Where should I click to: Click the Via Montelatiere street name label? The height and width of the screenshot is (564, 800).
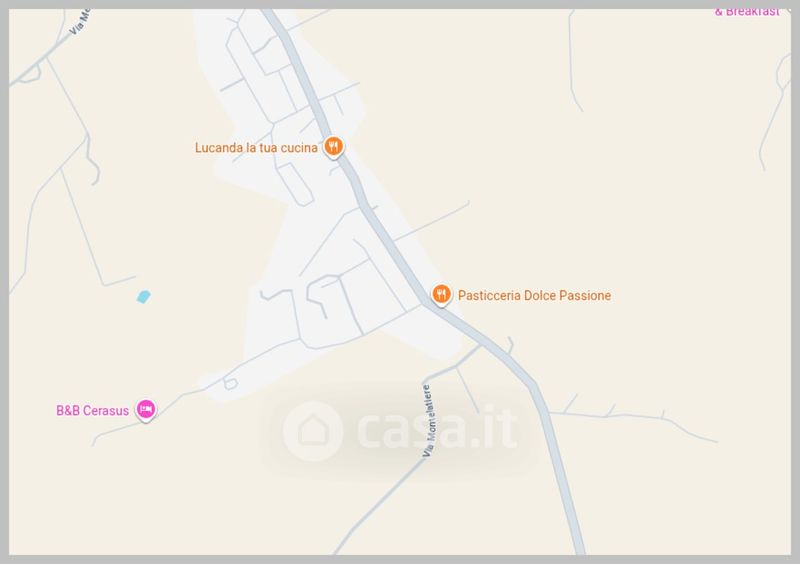click(x=429, y=421)
